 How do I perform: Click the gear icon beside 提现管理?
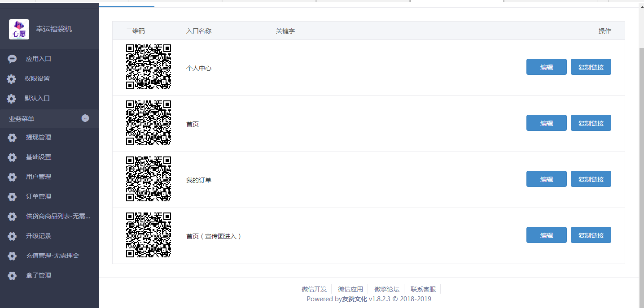click(12, 138)
